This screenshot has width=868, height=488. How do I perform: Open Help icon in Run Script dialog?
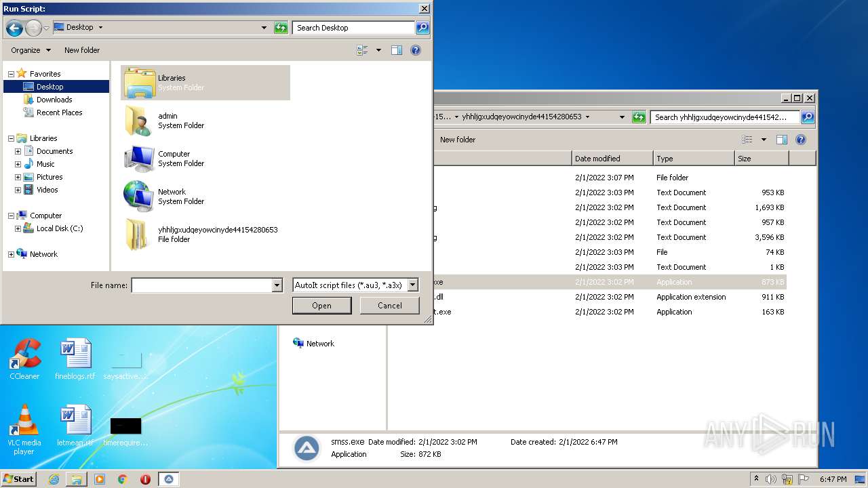click(416, 50)
